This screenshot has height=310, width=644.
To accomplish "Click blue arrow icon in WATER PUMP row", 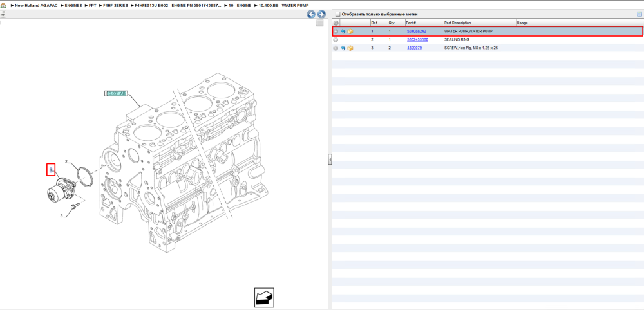I will pos(343,31).
